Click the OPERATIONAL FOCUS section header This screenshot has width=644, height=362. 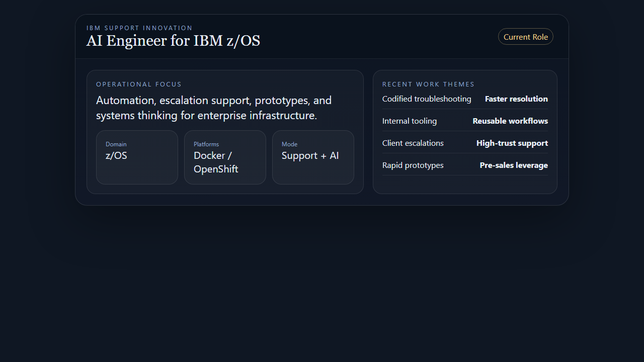[139, 84]
